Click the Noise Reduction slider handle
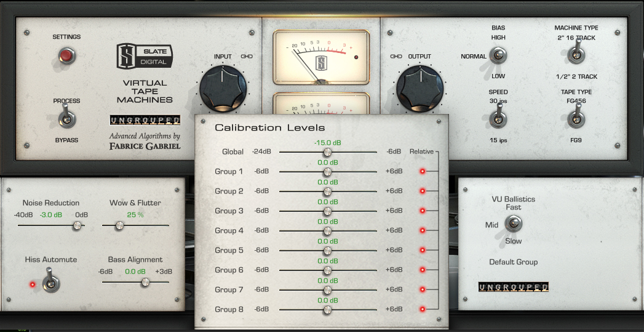Image resolution: width=644 pixels, height=332 pixels. 77,225
